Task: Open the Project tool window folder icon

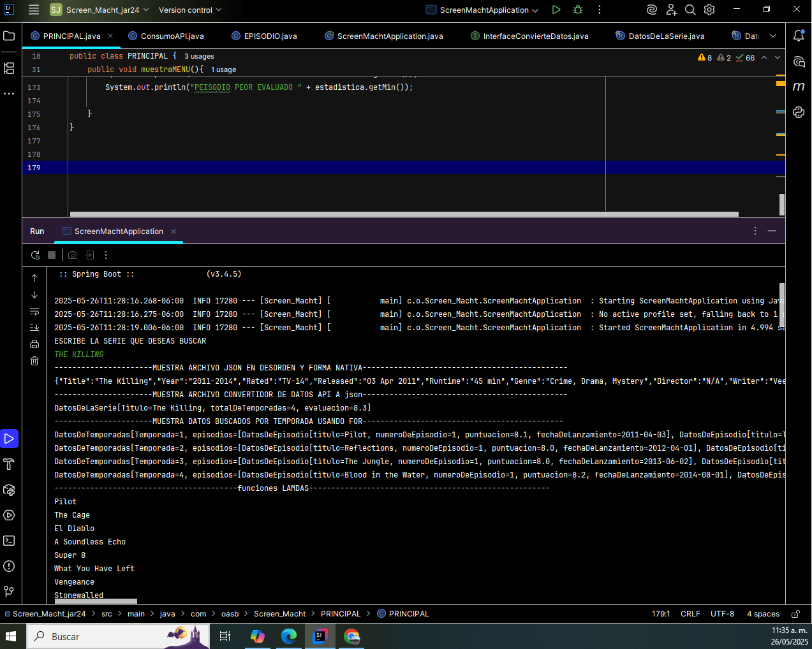Action: pos(9,36)
